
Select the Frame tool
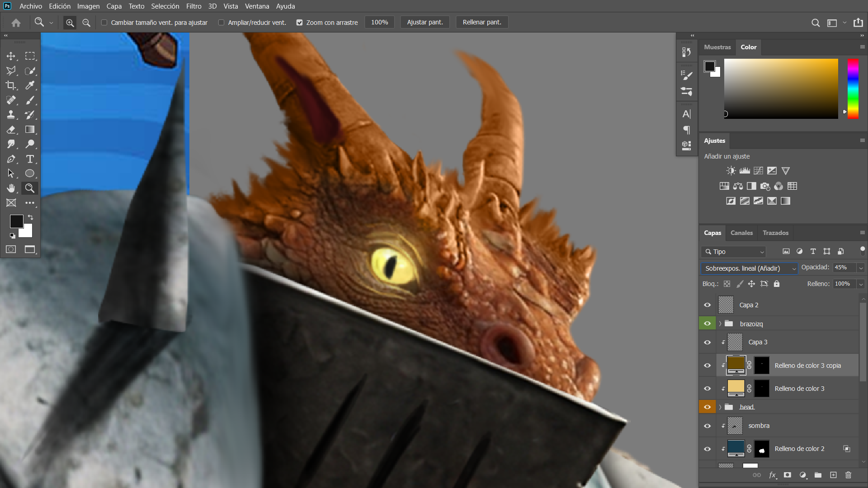tap(11, 203)
